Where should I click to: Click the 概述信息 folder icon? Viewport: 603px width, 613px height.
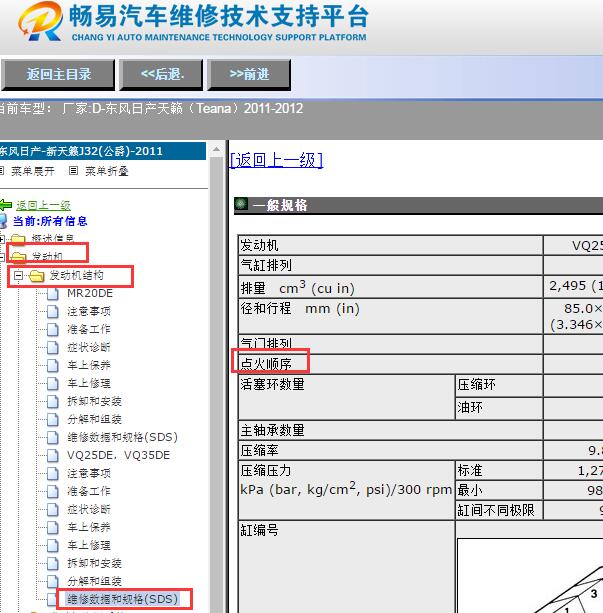click(18, 238)
